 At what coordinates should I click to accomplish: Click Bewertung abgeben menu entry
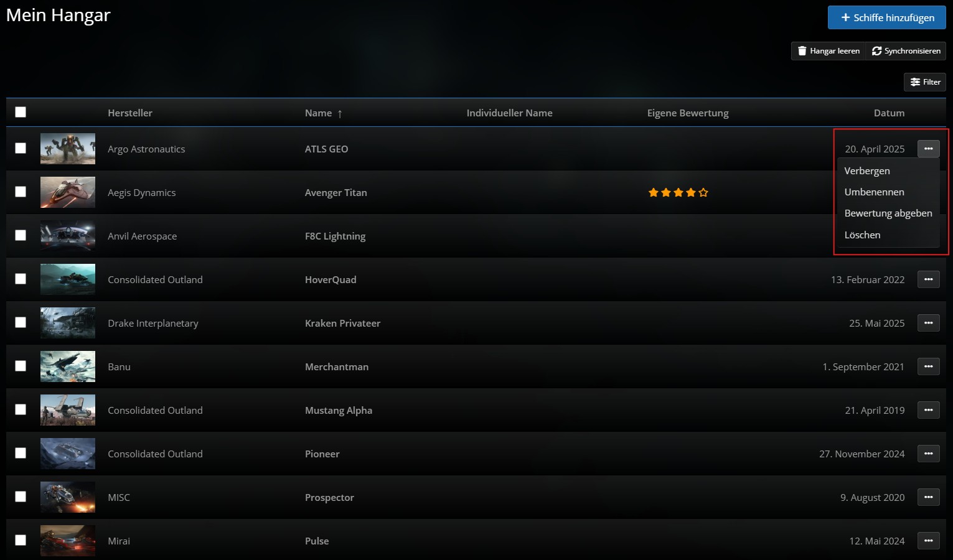pyautogui.click(x=888, y=213)
